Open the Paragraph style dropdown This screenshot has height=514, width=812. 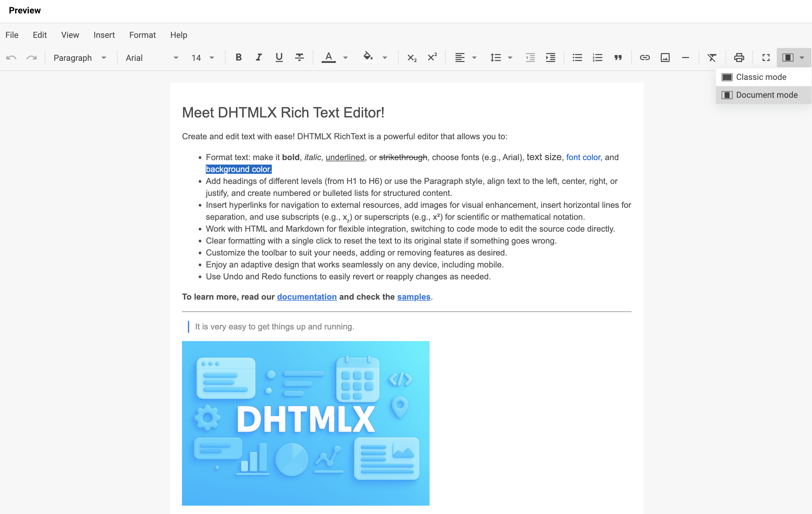[80, 58]
